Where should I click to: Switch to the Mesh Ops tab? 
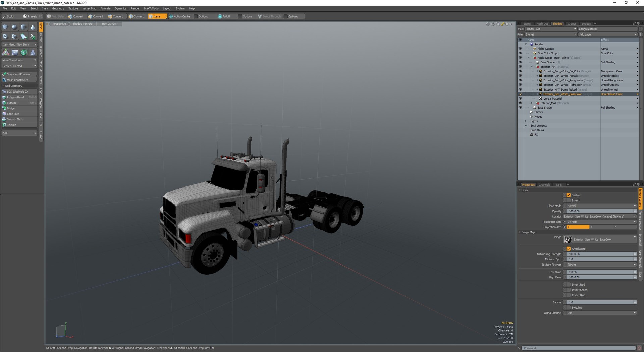542,24
